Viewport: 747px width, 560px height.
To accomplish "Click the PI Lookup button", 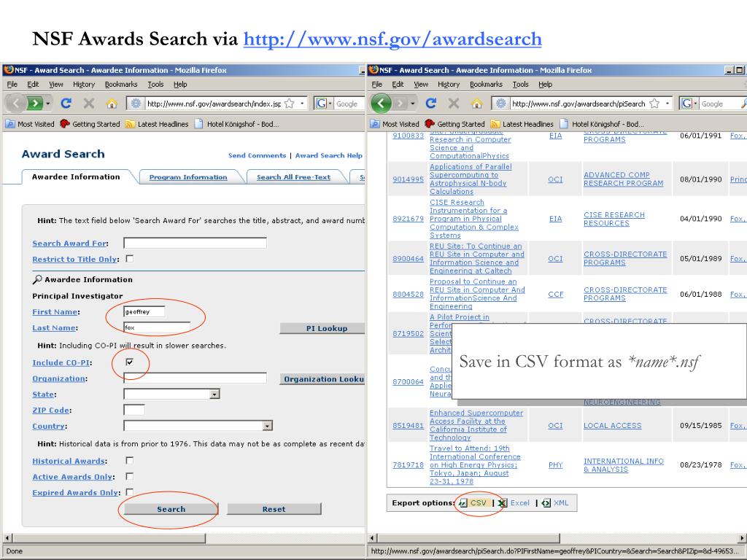I will point(322,328).
